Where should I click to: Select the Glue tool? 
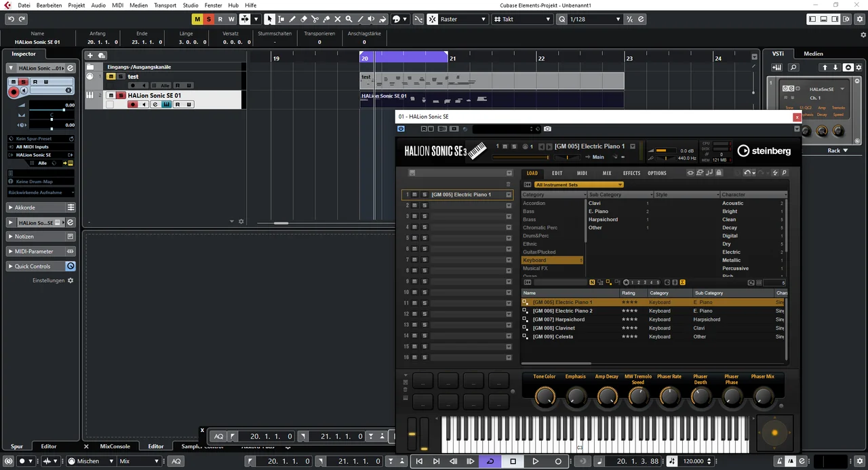[326, 19]
